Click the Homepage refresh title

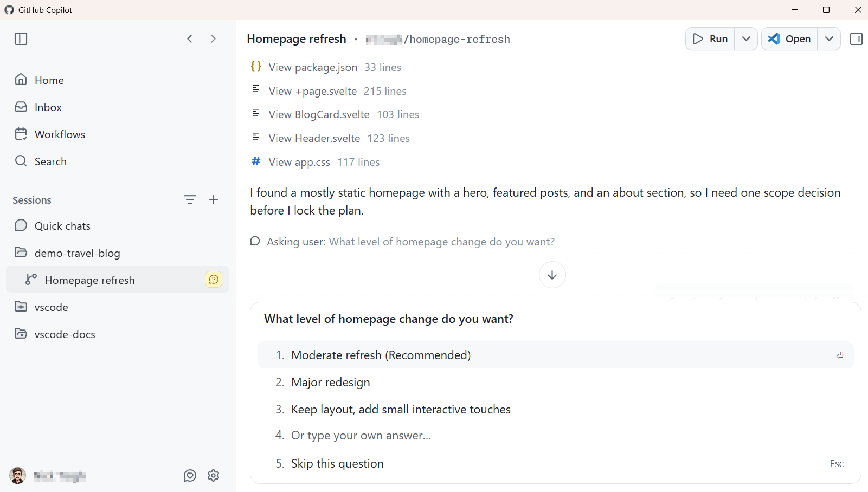click(297, 39)
